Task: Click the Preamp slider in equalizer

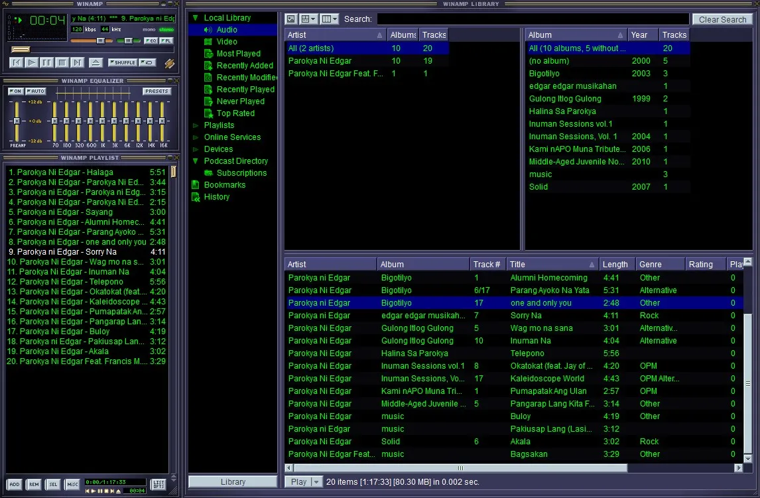Action: tap(16, 121)
